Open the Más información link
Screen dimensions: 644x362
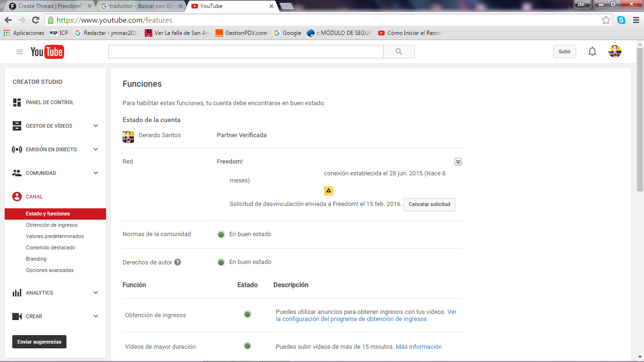pyautogui.click(x=419, y=347)
